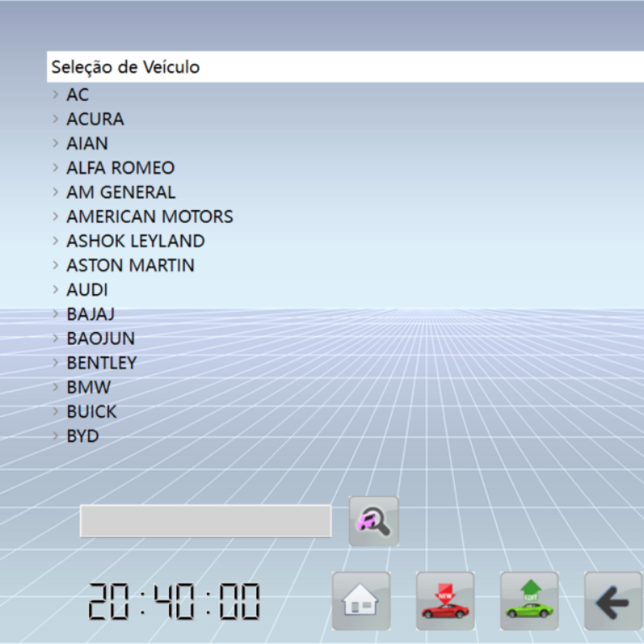644x644 pixels.
Task: Expand the AUDI brand chevron
Action: (x=55, y=289)
